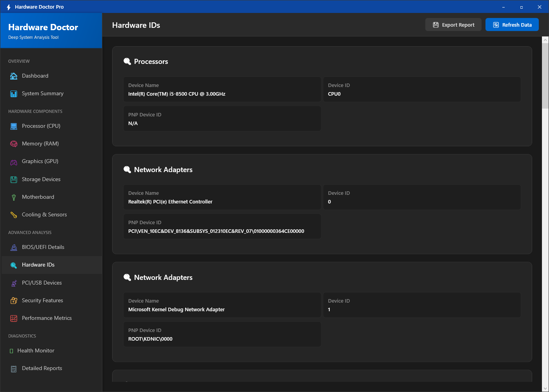Click the PCI\VEN_10EC PNP Device ID value
The height and width of the screenshot is (392, 549).
click(x=216, y=231)
